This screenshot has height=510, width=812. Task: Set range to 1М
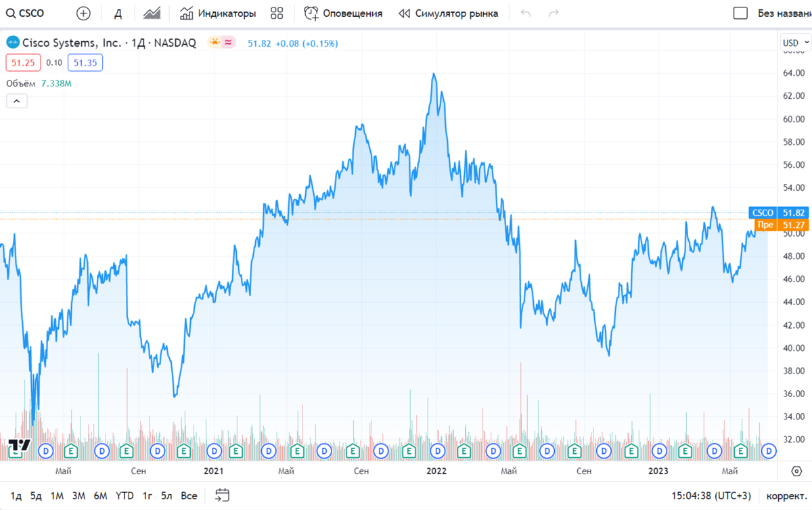57,496
